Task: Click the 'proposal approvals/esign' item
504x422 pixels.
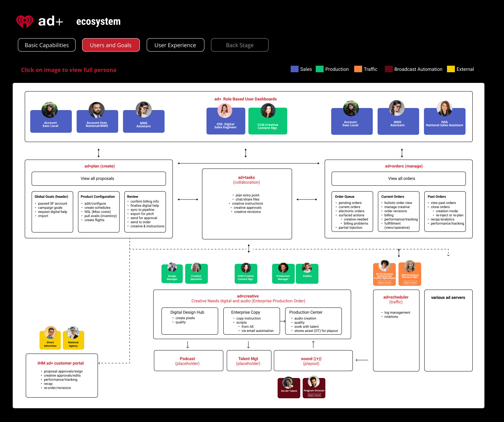Action: [x=63, y=371]
